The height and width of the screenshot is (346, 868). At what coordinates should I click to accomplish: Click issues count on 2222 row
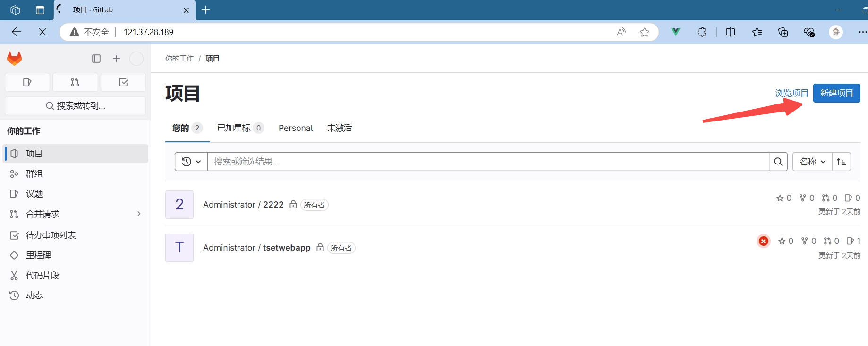point(852,198)
